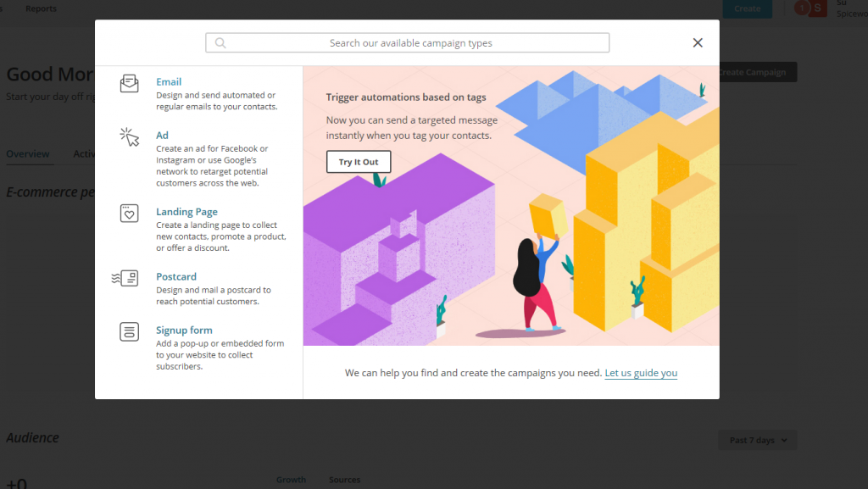868x489 pixels.
Task: Open the user avatar in top-right corner
Action: (x=817, y=8)
